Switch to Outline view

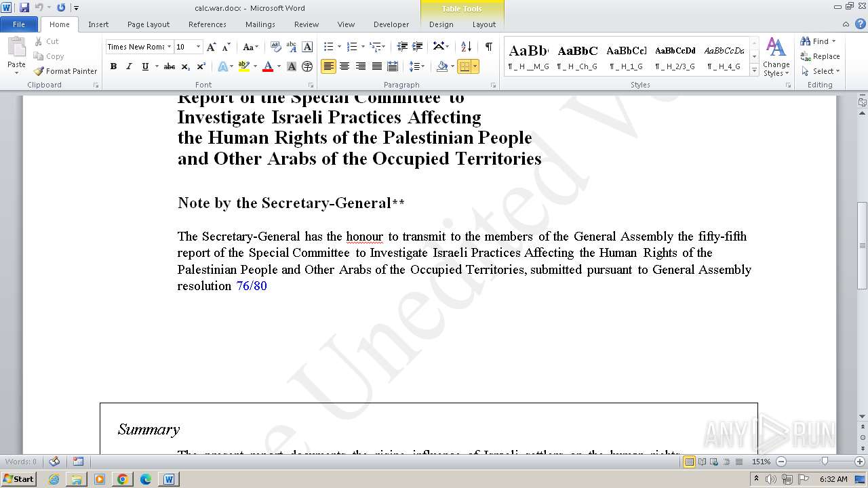click(725, 462)
